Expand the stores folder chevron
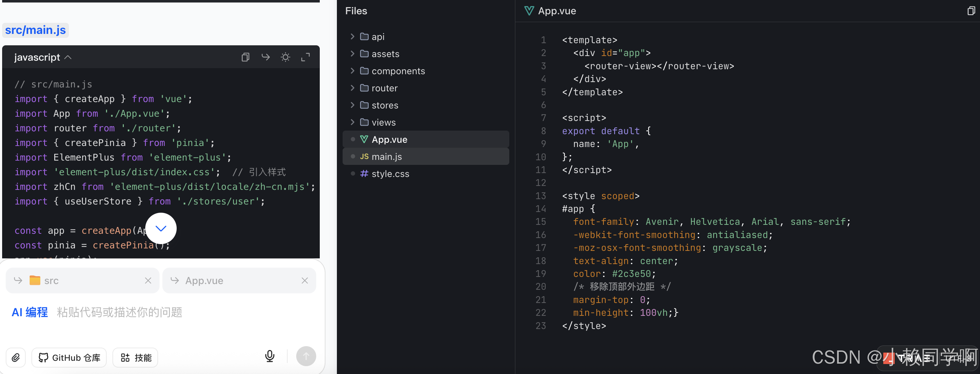 (x=352, y=105)
